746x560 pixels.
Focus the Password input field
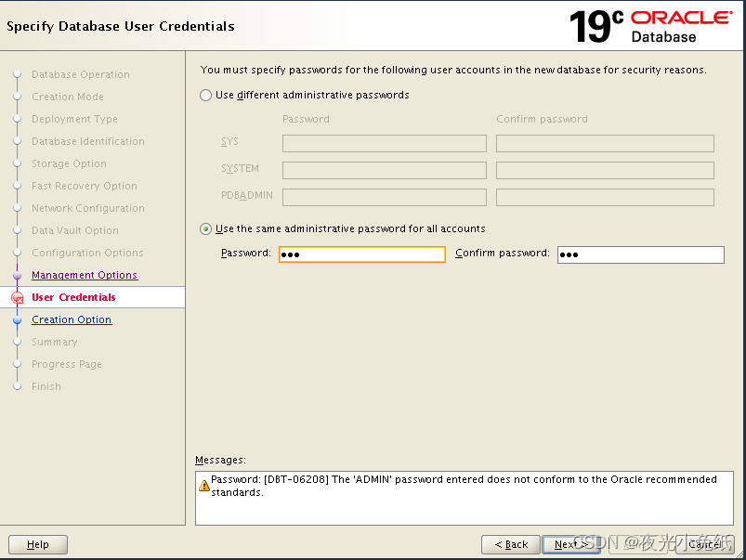(x=362, y=254)
